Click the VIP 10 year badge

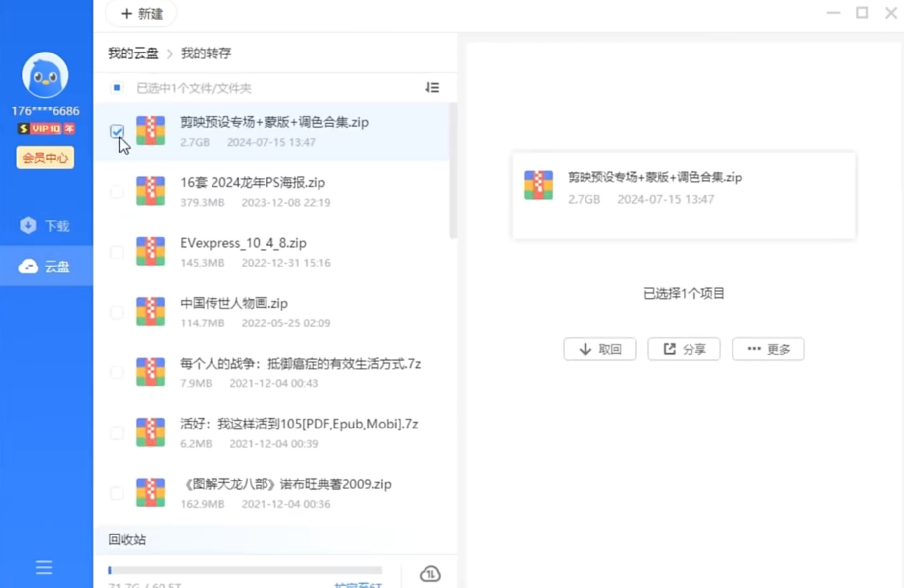46,129
